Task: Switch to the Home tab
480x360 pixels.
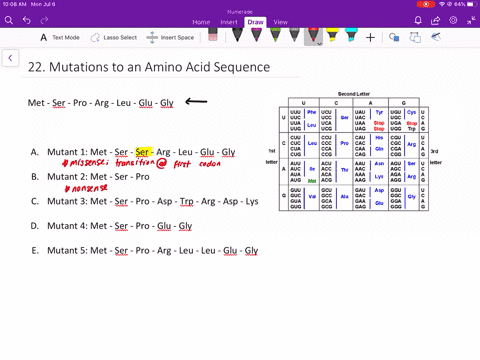Action: tap(201, 22)
